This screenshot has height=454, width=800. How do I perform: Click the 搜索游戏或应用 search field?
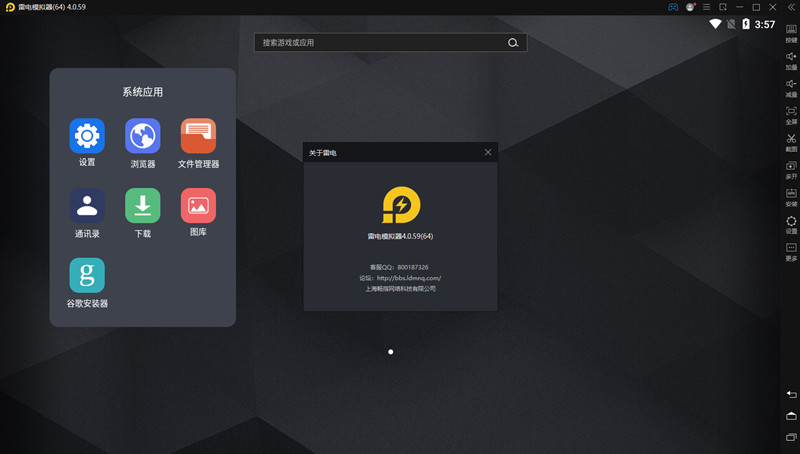(x=390, y=43)
